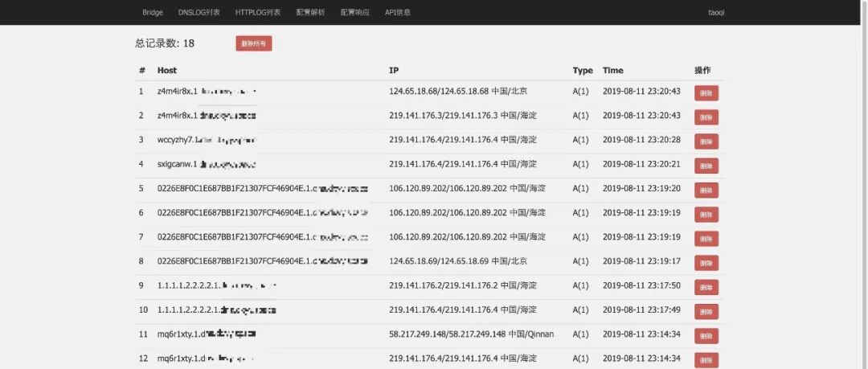This screenshot has width=868, height=369.
Task: Delete row 11 Qinnan record
Action: 706,336
